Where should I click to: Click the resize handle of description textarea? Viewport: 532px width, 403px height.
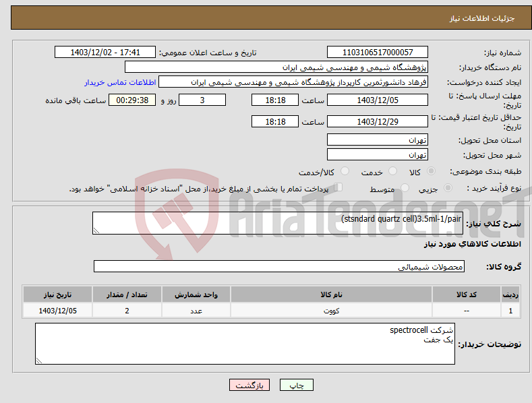click(96, 230)
